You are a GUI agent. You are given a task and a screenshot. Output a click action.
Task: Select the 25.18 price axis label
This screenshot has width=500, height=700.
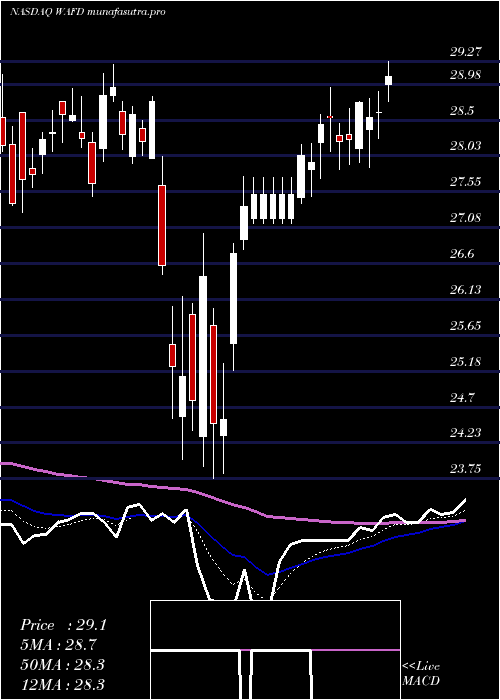(x=466, y=361)
